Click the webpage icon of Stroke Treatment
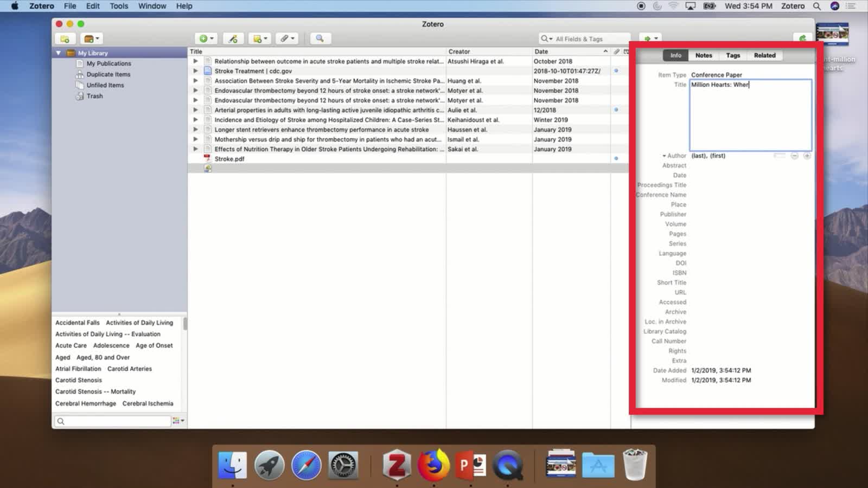Image resolution: width=868 pixels, height=488 pixels. point(207,71)
